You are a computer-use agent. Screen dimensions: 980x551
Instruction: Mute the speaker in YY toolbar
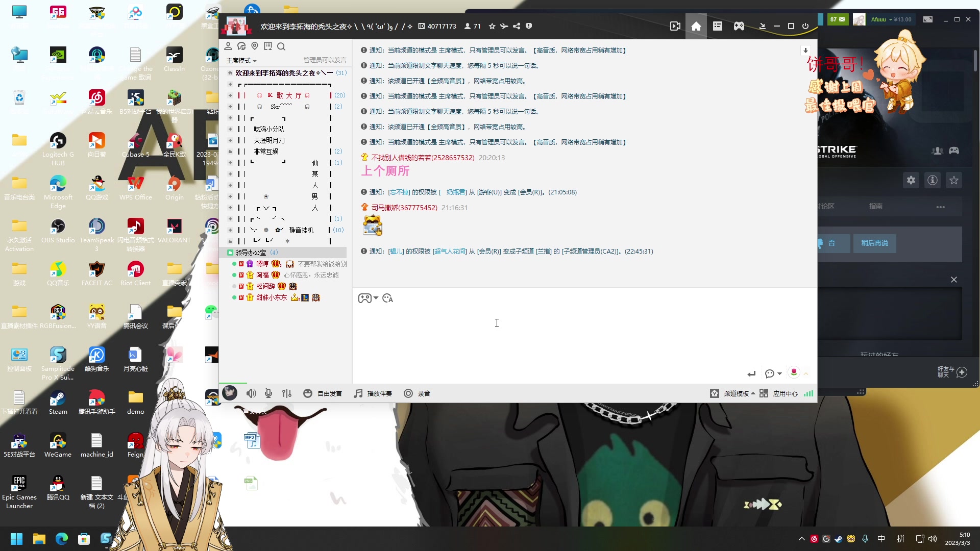251,393
